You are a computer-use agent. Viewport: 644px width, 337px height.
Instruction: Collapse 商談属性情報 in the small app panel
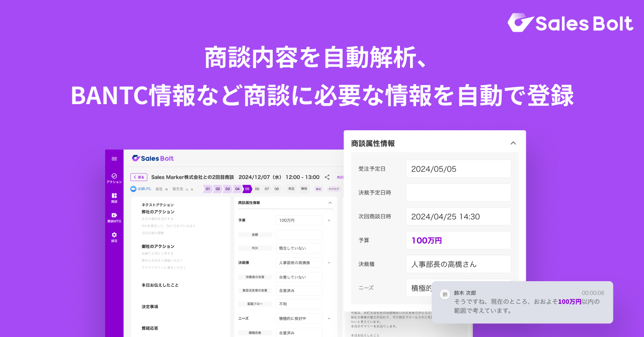pyautogui.click(x=330, y=203)
